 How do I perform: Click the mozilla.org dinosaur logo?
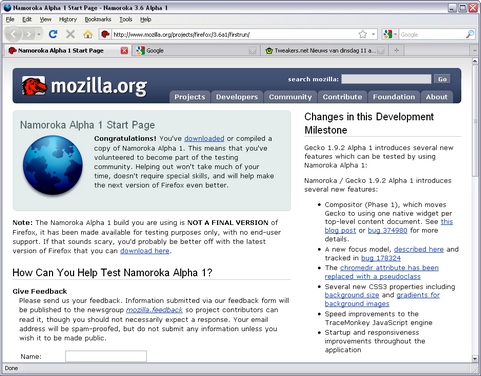tap(34, 86)
